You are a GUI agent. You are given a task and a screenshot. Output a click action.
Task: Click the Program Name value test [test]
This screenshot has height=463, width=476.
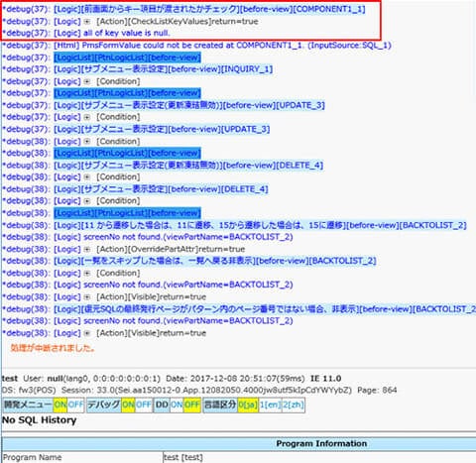pos(183,457)
